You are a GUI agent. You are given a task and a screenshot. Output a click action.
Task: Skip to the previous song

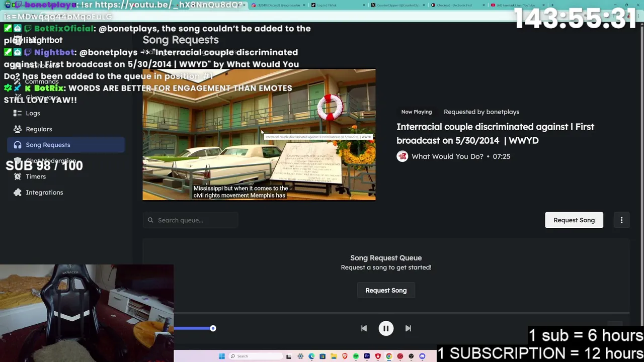[364, 328]
